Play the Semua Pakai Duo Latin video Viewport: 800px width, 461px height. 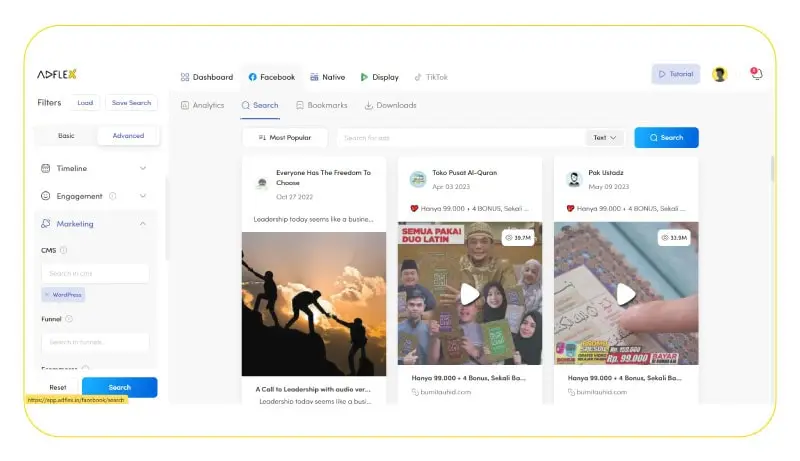470,294
